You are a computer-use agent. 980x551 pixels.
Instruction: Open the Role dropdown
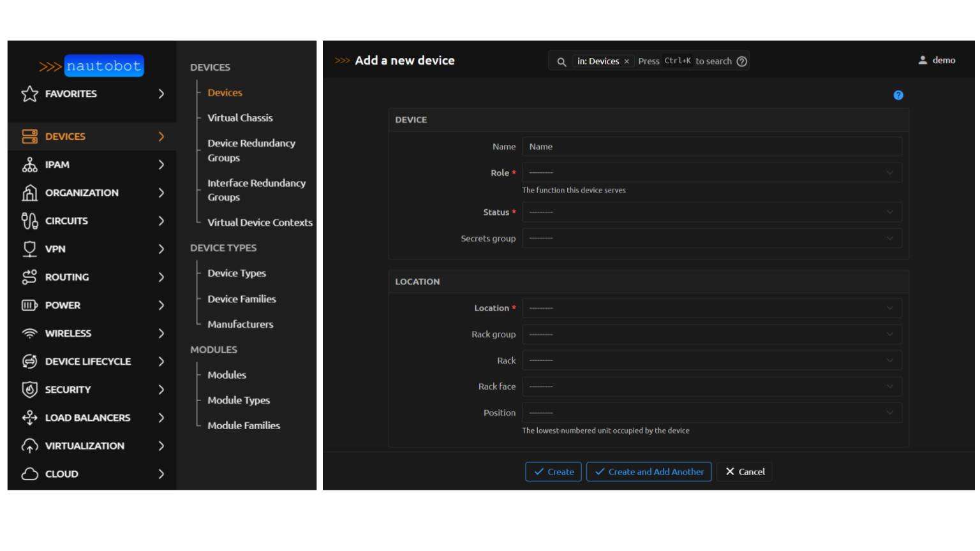(x=711, y=173)
